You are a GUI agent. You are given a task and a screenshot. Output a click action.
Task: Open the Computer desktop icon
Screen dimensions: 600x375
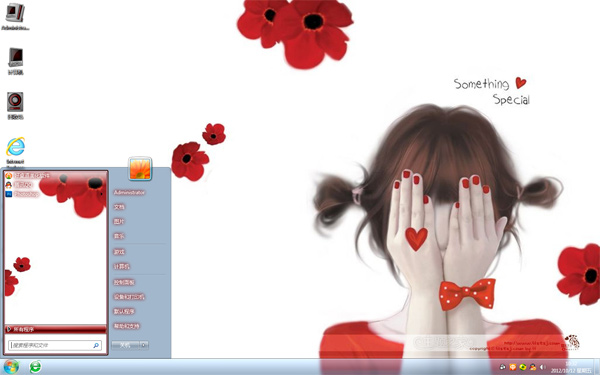click(x=16, y=61)
